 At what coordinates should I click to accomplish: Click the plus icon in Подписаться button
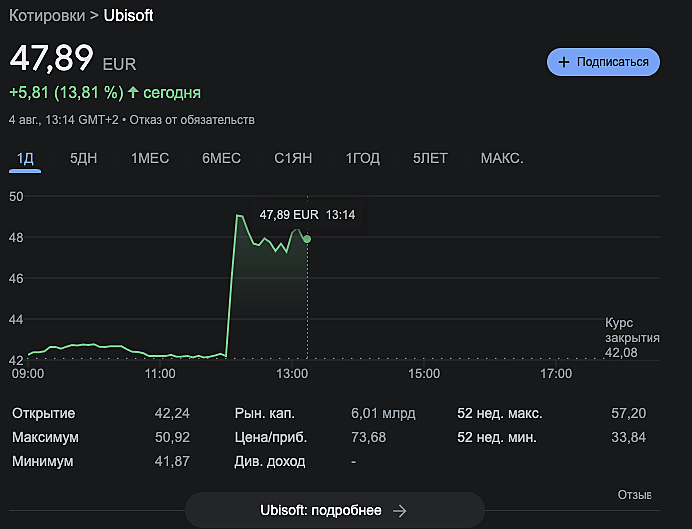coord(564,62)
